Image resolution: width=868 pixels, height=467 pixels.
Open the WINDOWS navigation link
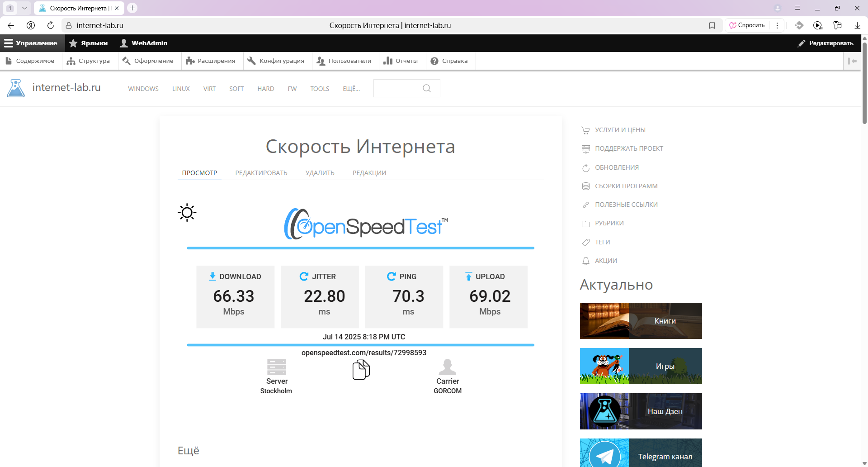pos(143,89)
